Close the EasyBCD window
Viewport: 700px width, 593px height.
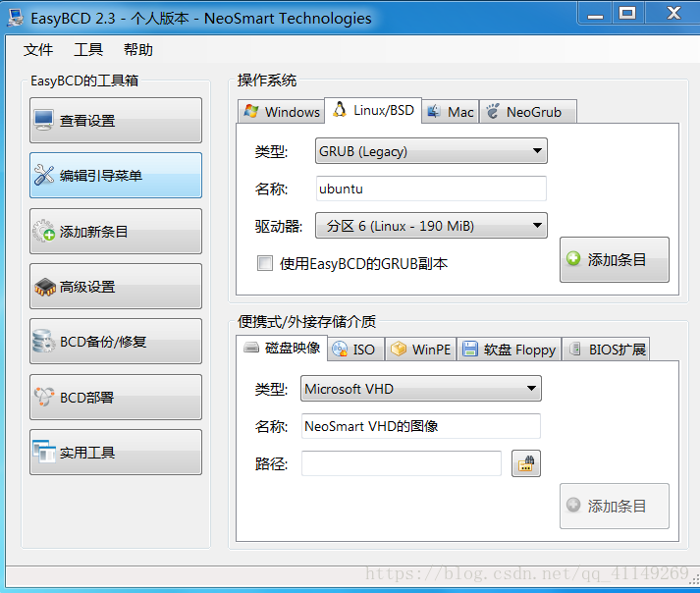point(673,14)
